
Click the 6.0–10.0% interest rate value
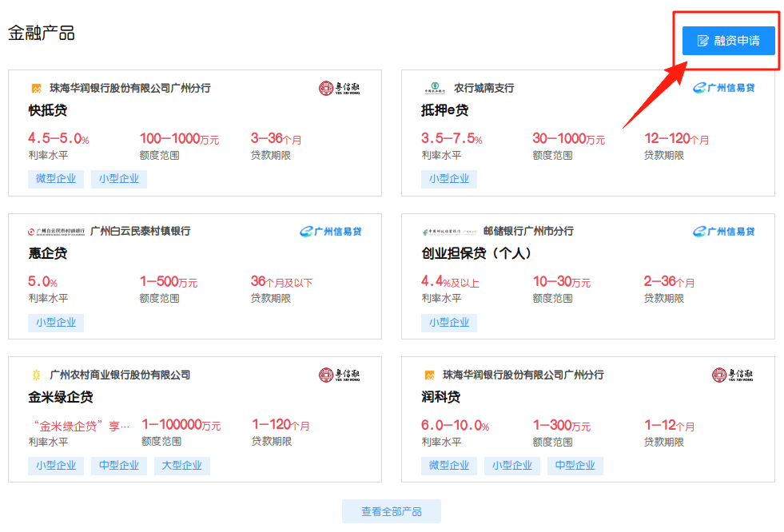click(455, 426)
